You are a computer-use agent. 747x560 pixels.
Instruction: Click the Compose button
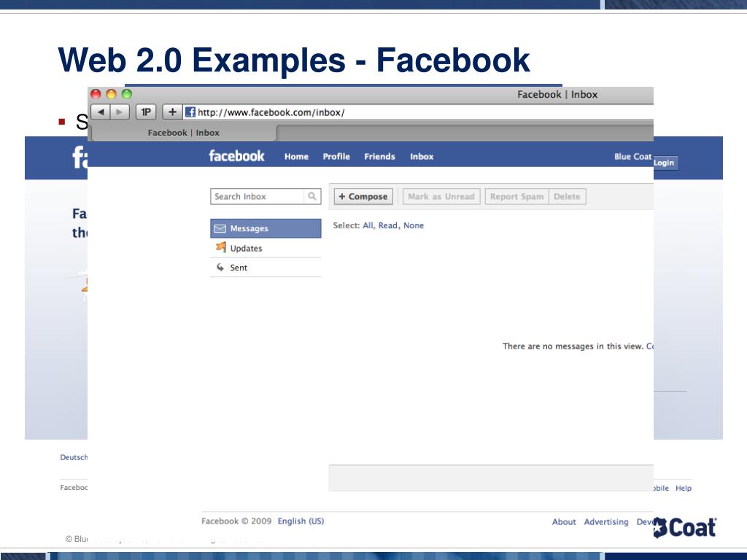[363, 196]
